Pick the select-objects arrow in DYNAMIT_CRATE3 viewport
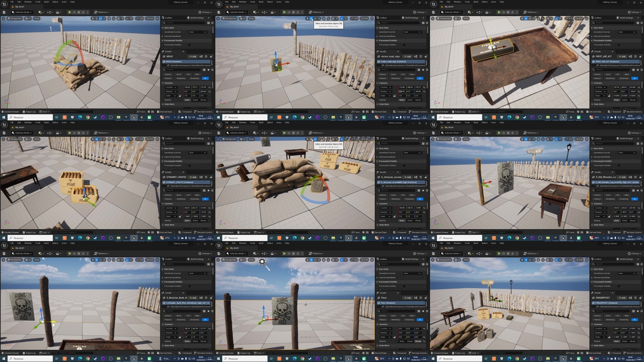The image size is (644, 362). point(93,139)
